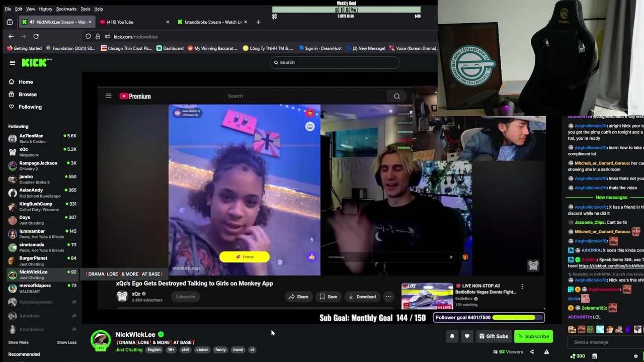The width and height of the screenshot is (644, 362).
Task: Open Ac7ionMan channel in Following list
Action: tap(42, 138)
